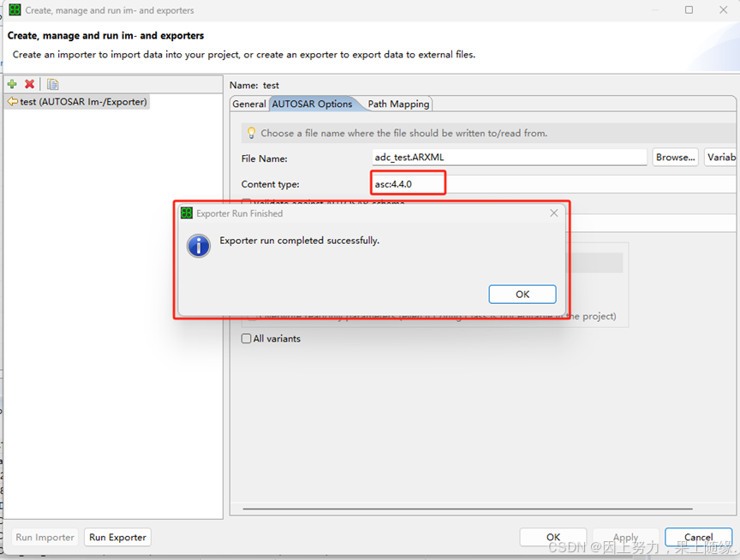Click the lightbulb hint icon

[252, 133]
